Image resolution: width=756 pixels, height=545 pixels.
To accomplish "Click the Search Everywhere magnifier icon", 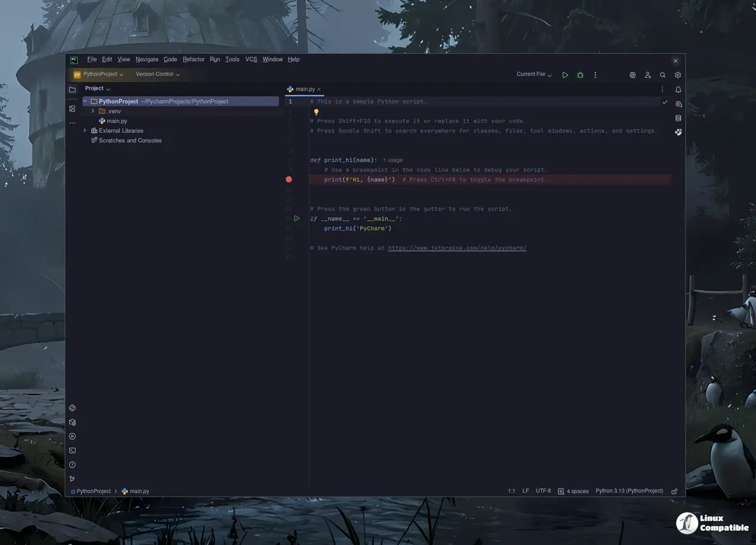I will click(663, 75).
